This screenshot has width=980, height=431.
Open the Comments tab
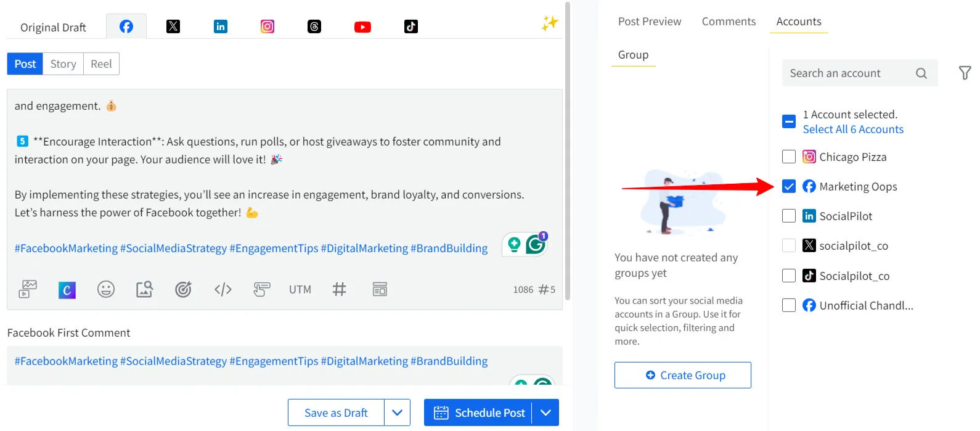[x=729, y=22]
